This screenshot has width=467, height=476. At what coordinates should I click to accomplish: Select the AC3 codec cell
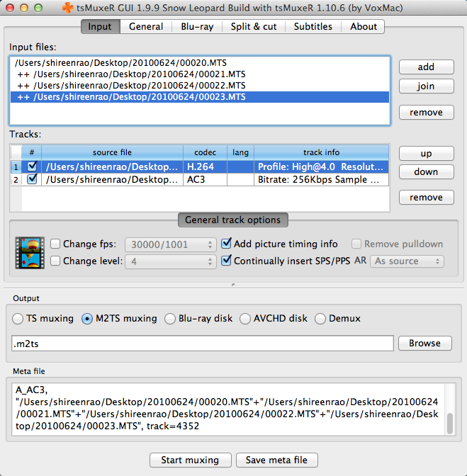(x=205, y=179)
